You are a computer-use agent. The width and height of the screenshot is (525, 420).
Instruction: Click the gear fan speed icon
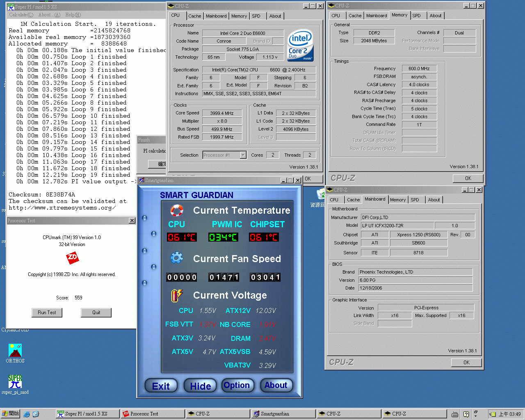[177, 258]
